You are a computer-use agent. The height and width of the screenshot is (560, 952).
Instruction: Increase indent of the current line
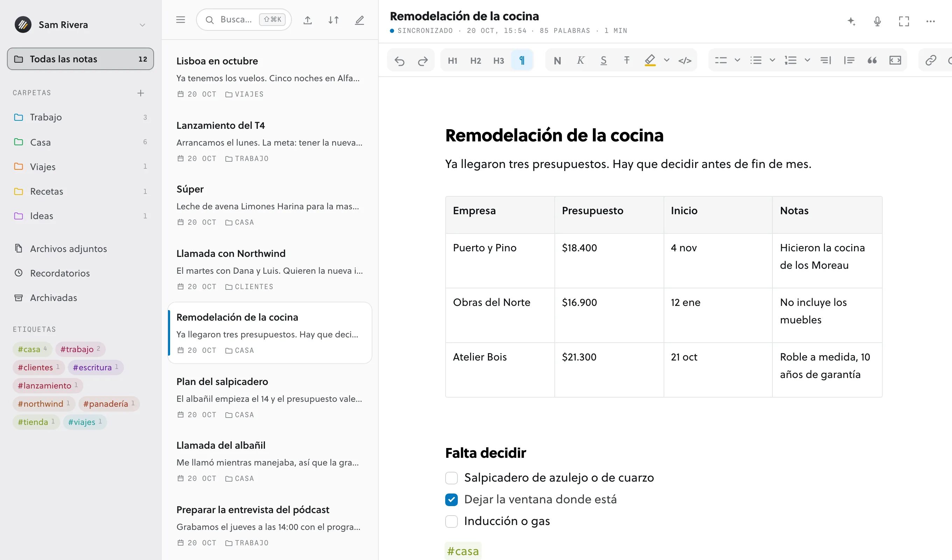[849, 61]
